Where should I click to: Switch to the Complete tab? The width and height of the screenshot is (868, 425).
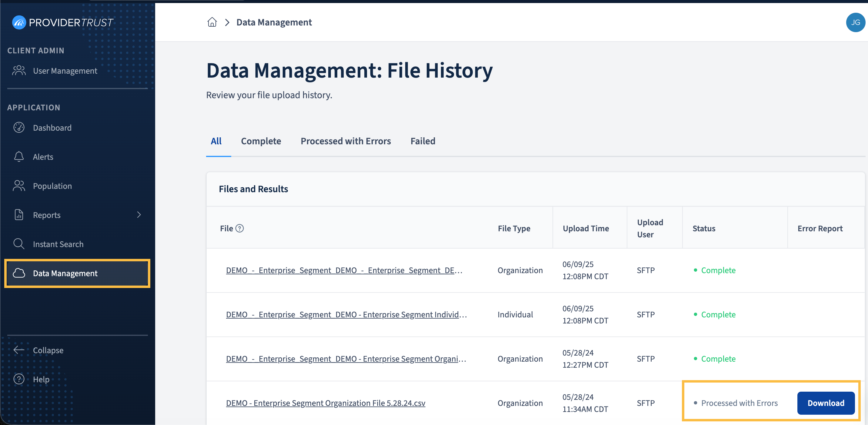pyautogui.click(x=261, y=141)
